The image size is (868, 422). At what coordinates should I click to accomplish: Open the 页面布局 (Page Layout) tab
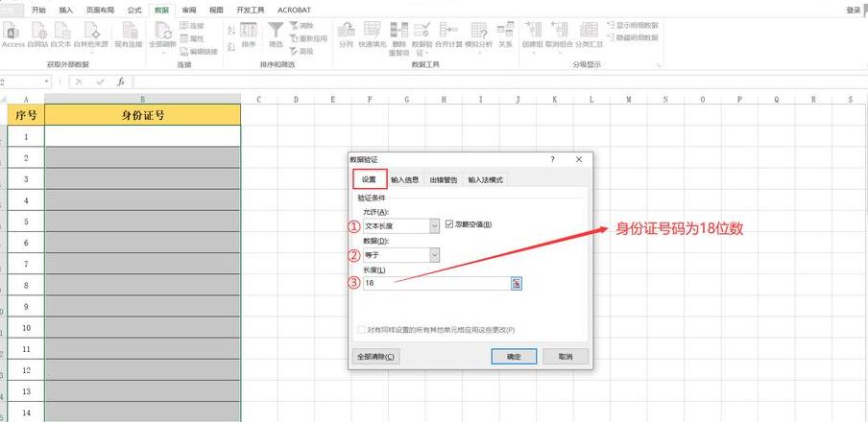click(100, 10)
